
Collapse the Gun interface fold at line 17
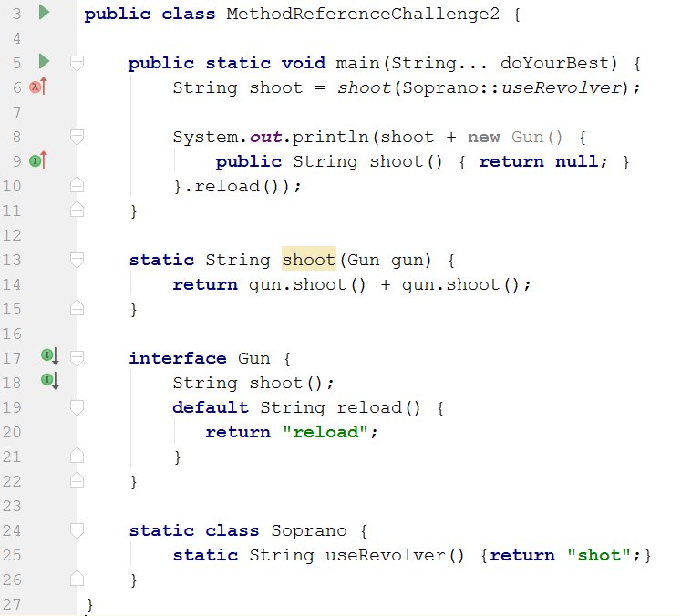click(77, 358)
